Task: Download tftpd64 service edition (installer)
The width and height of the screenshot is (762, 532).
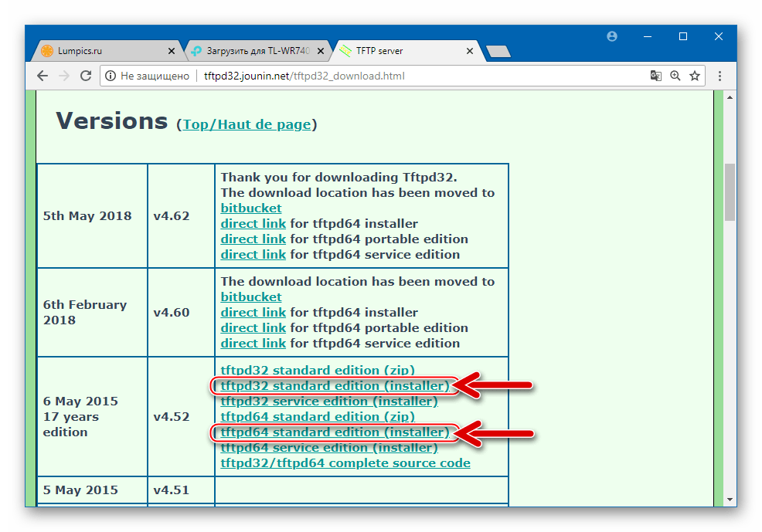Action: (x=329, y=448)
